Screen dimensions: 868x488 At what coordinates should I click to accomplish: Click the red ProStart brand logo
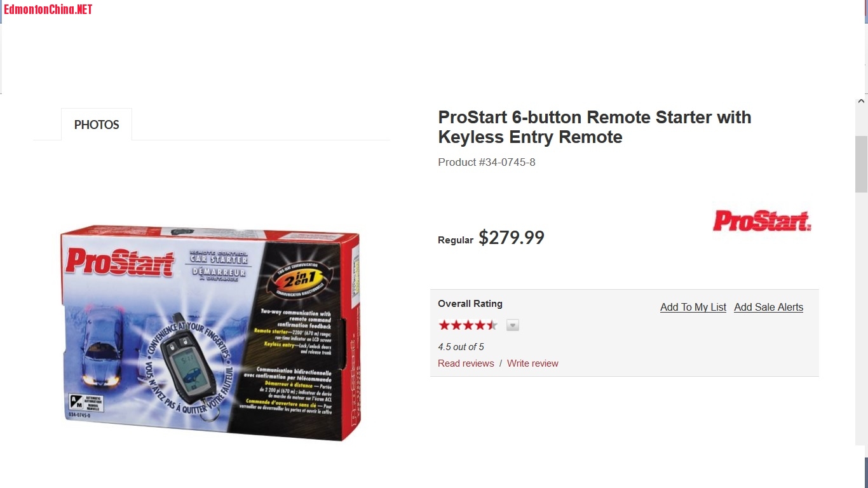coord(762,220)
